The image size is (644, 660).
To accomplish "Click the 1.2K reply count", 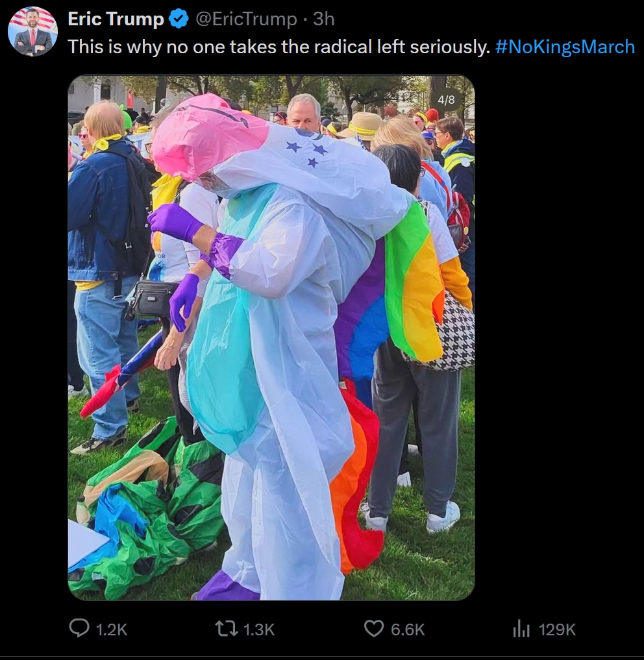I will pos(112,629).
